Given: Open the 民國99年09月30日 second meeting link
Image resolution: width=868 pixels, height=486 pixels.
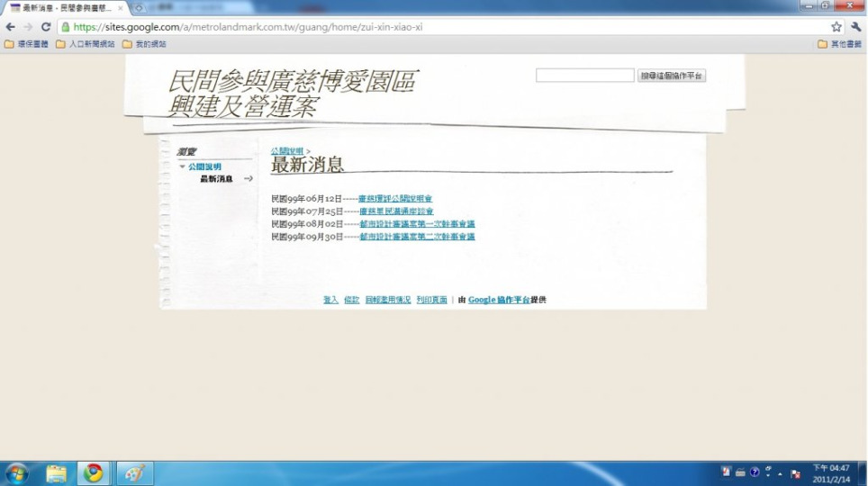Looking at the screenshot, I should (417, 237).
